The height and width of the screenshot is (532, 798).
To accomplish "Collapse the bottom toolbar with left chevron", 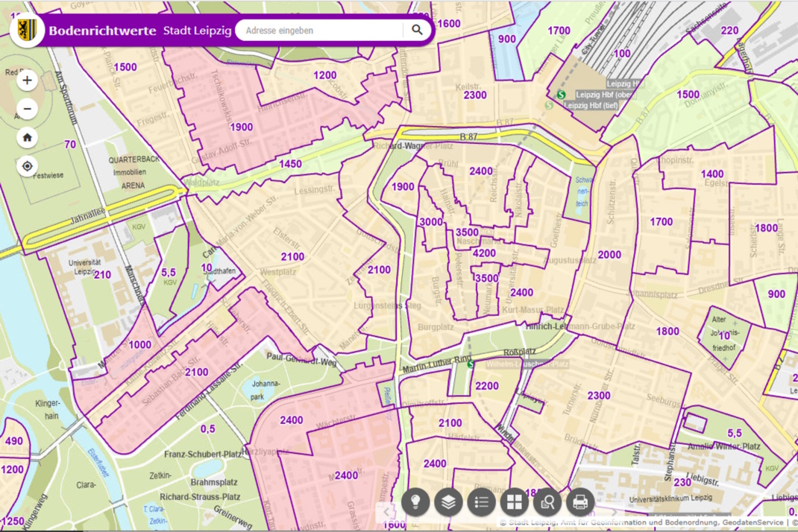I will (387, 512).
